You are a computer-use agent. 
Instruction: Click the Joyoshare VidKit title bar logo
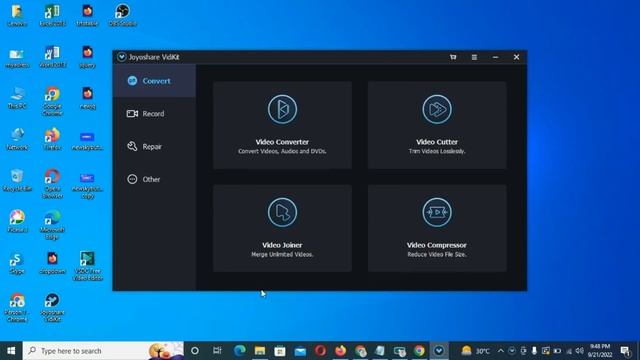(x=122, y=57)
